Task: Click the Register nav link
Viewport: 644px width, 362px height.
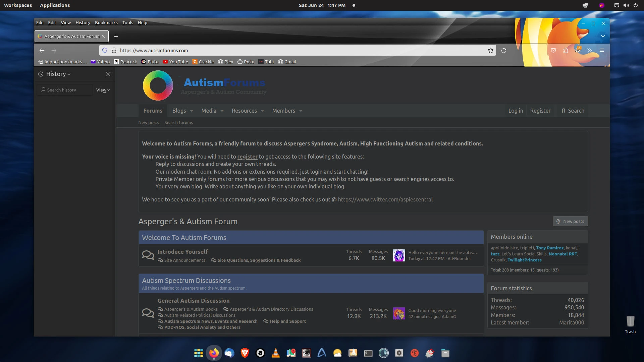Action: [540, 111]
